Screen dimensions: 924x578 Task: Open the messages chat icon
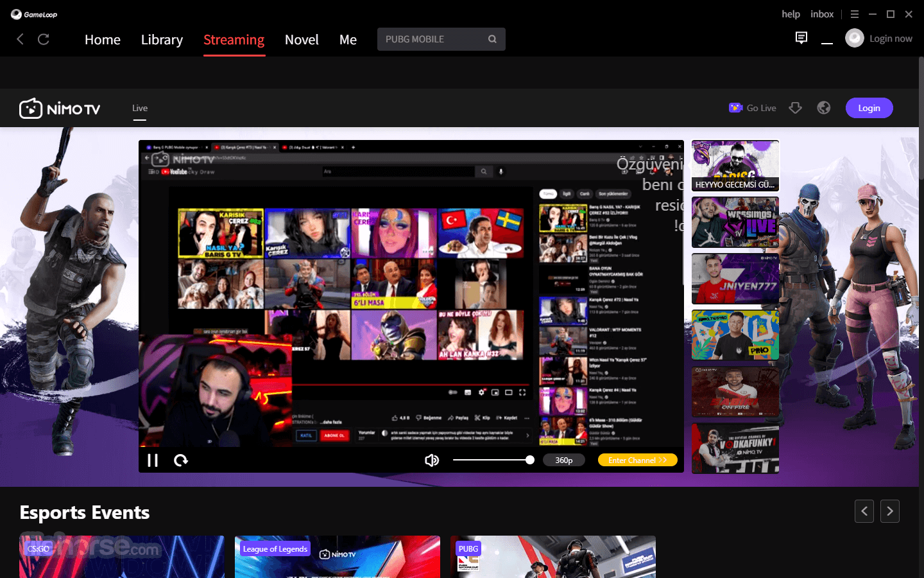(801, 38)
